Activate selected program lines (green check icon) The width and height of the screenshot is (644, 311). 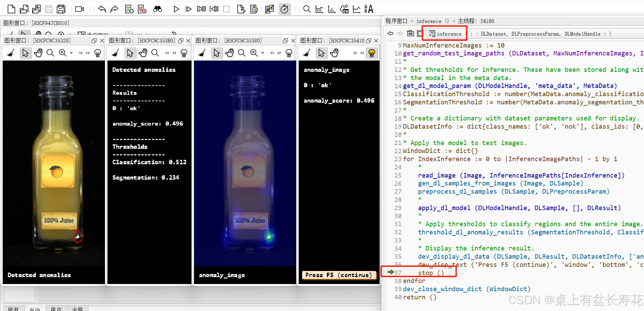129,9
